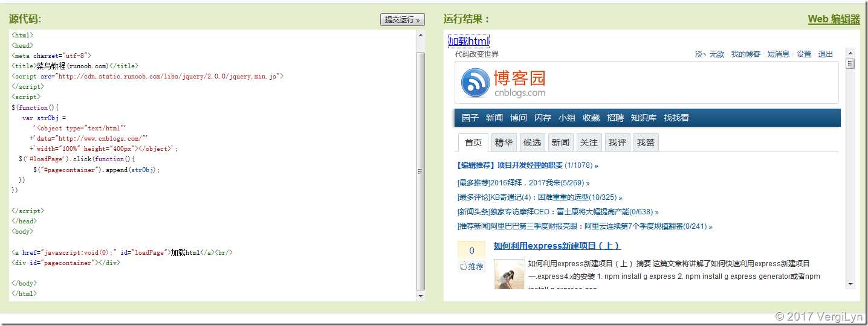Click the result pane scrollbar thumb
The image size is (868, 326).
pyautogui.click(x=850, y=64)
